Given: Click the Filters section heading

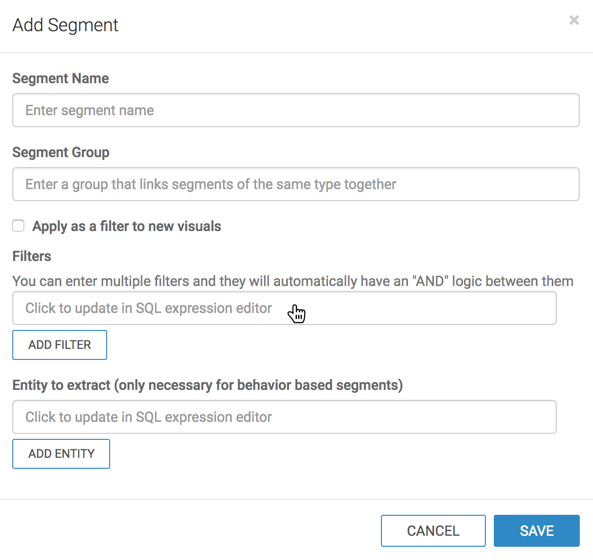Looking at the screenshot, I should (32, 256).
